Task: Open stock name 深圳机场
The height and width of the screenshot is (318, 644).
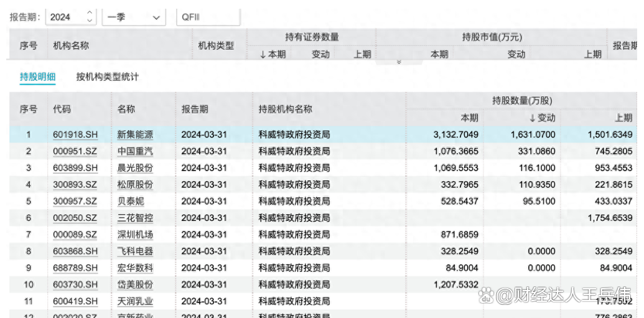Action: 135,235
